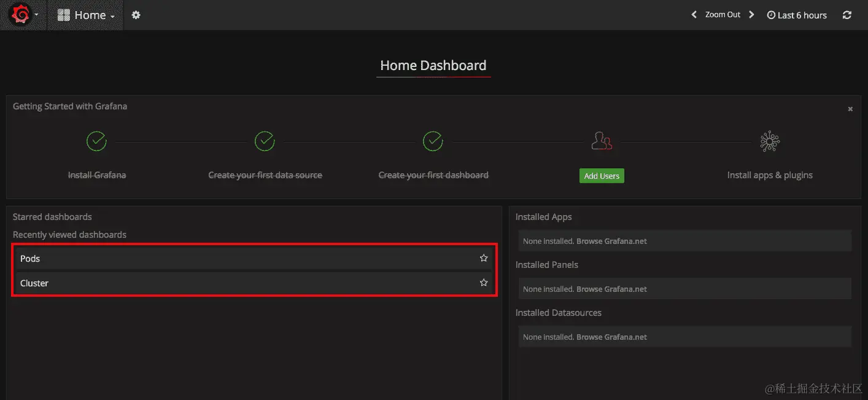Open the Install Grafana step link
Viewport: 868px width, 400px height.
97,175
